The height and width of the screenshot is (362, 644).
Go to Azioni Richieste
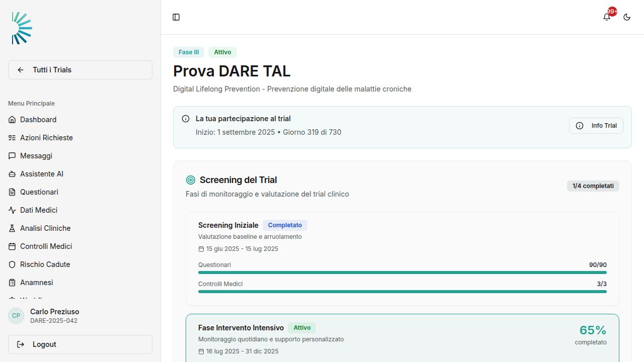[x=80, y=138]
